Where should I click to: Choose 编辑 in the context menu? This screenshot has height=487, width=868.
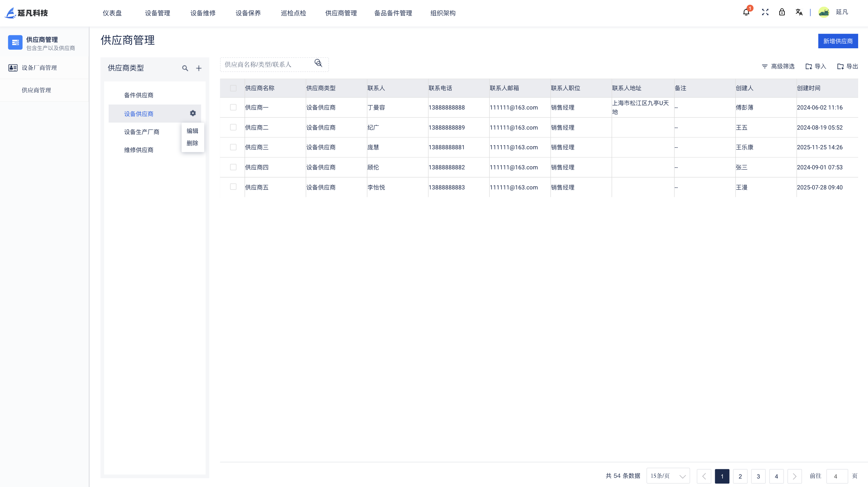pos(192,131)
